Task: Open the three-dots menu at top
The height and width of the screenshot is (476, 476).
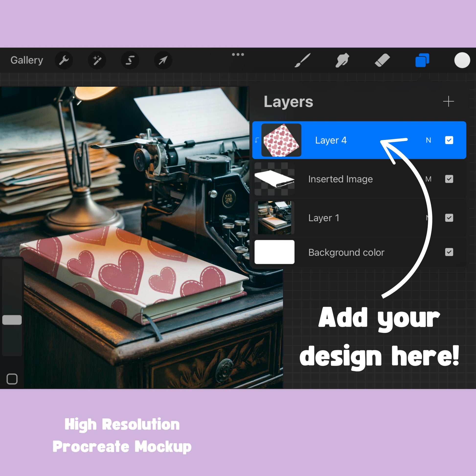Action: tap(238, 55)
